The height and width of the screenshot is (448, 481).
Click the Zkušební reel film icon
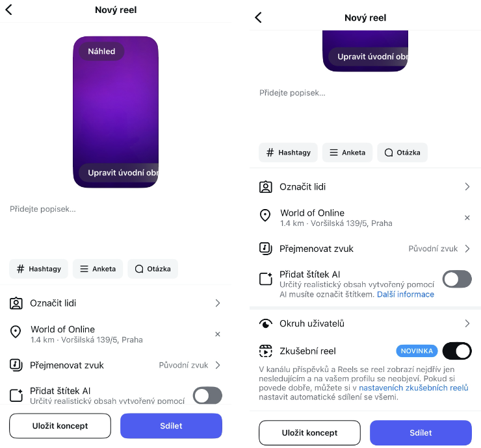[266, 351]
